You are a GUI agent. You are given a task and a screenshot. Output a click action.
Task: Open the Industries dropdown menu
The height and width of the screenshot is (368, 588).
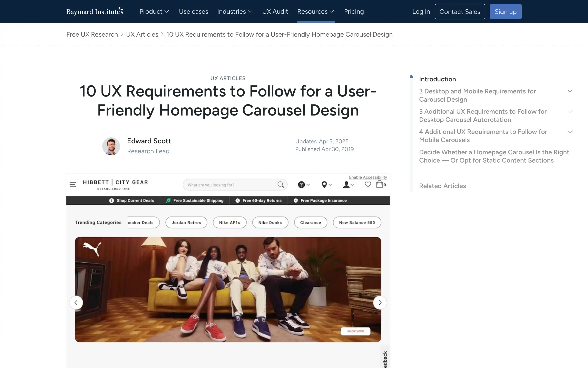235,11
